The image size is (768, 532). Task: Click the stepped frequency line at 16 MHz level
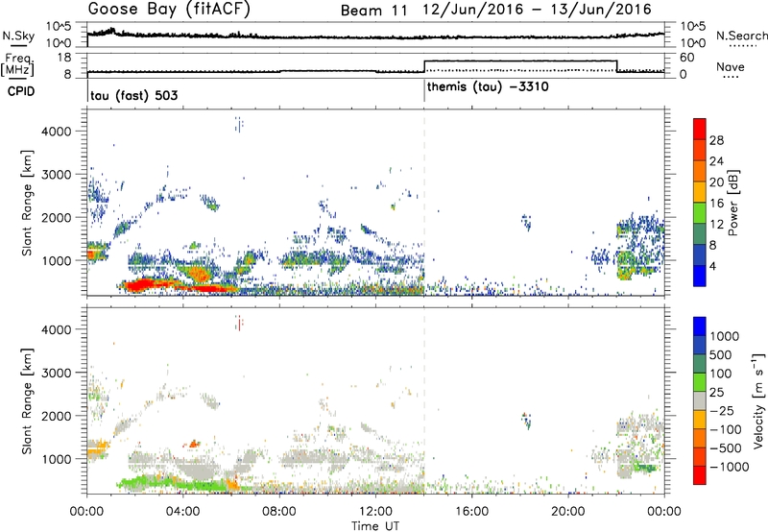click(520, 60)
